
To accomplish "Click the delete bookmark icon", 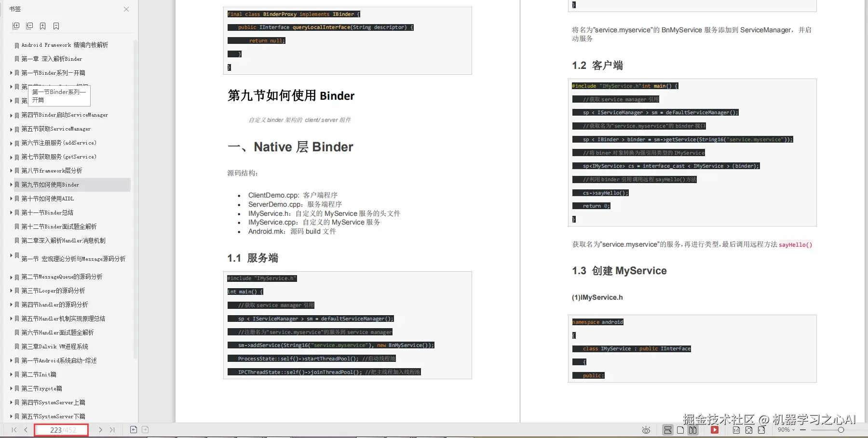I will coord(56,26).
